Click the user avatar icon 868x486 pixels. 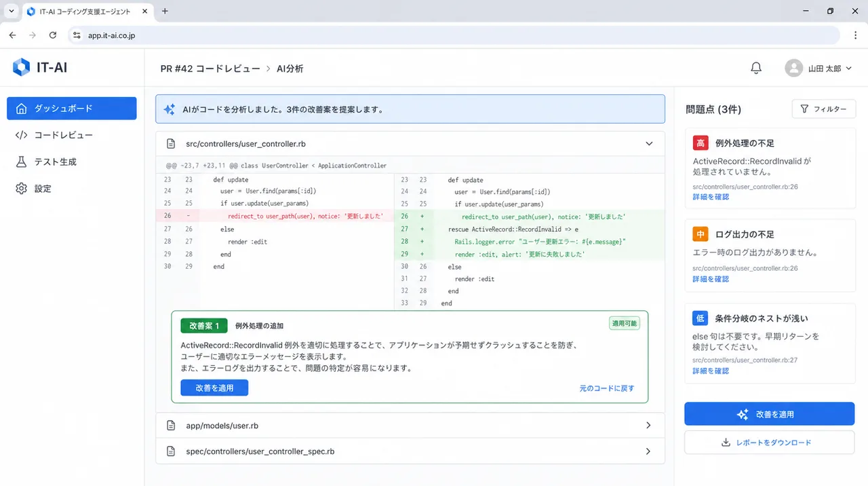[x=793, y=68]
